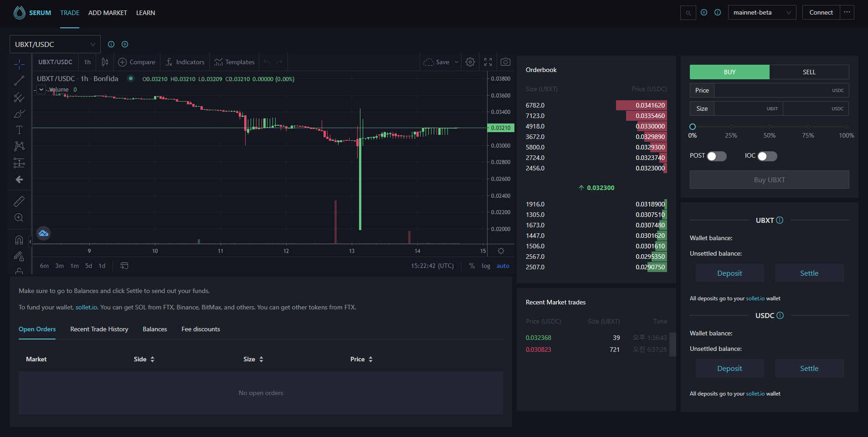Image resolution: width=868 pixels, height=437 pixels.
Task: Open the TRADE nav item
Action: 70,13
